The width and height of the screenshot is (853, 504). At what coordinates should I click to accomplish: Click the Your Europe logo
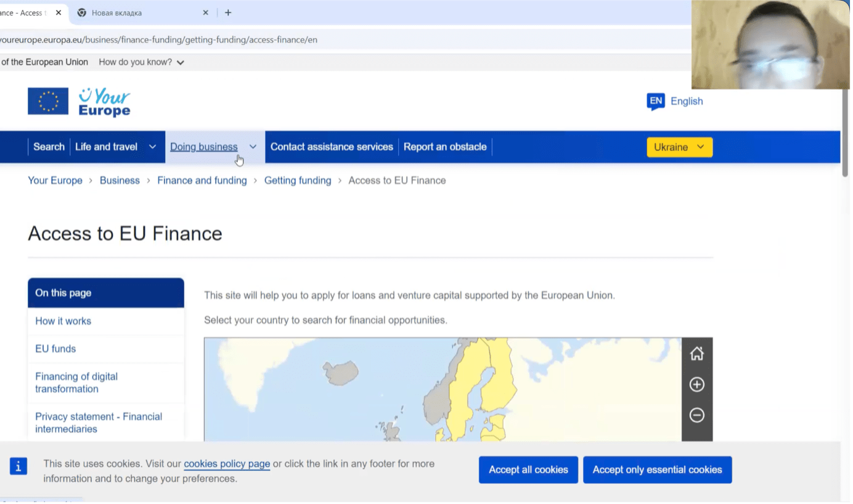[79, 102]
